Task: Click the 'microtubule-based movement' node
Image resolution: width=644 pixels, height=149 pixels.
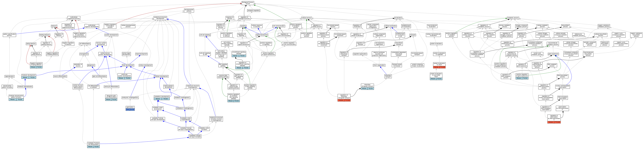Action: pos(340,35)
